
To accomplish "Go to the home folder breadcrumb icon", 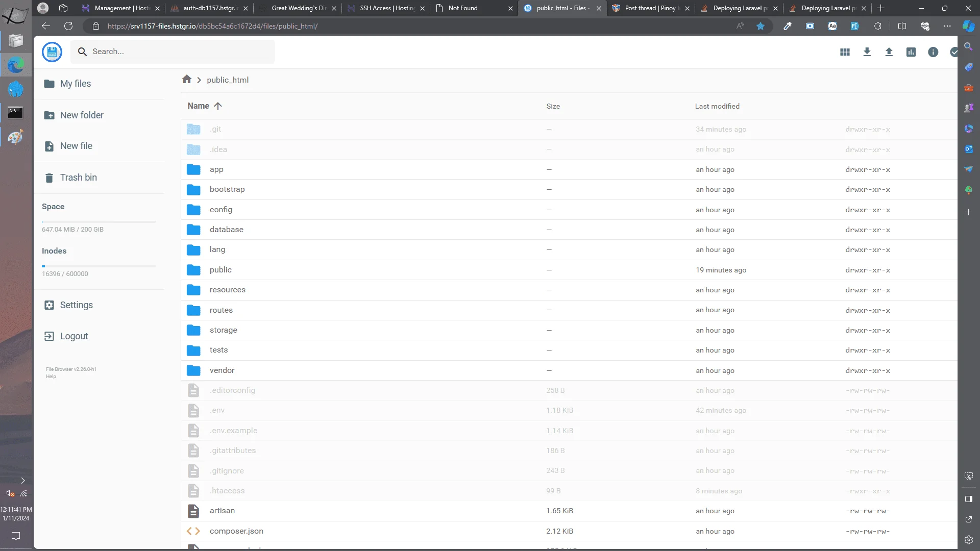I will (x=187, y=80).
